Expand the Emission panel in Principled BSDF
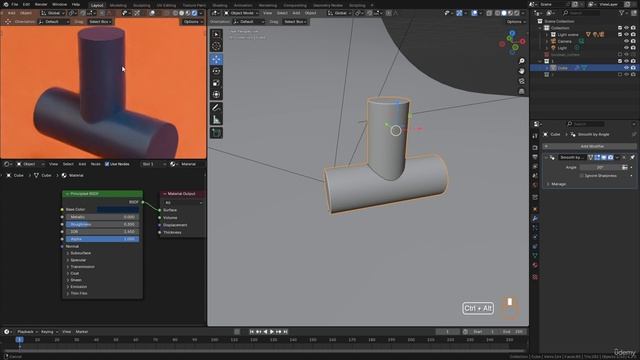 coord(78,287)
